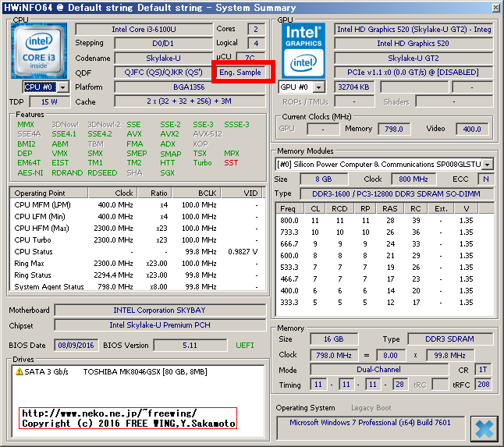Click the tRFC 208 field
The image size is (504, 447).
click(x=484, y=385)
